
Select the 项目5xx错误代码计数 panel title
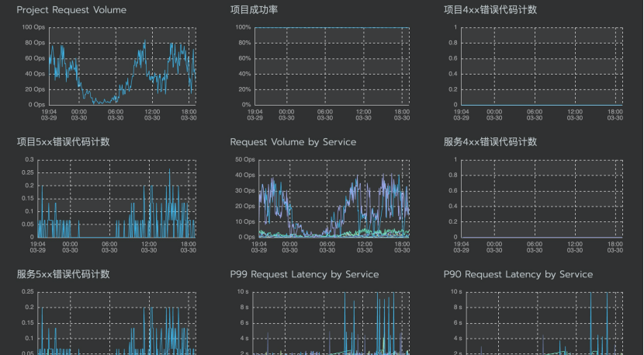click(x=63, y=142)
